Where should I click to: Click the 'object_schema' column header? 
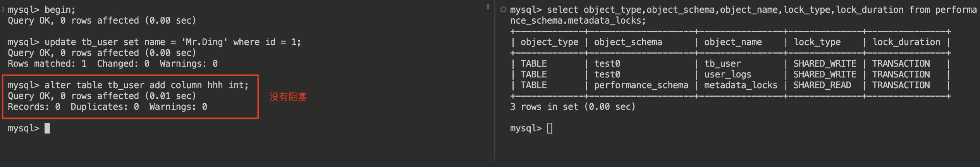pos(628,42)
